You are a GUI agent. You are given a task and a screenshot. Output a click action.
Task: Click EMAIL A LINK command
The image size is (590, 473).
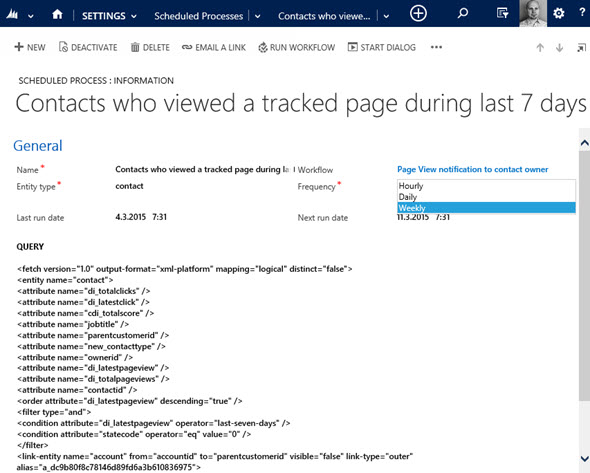click(x=214, y=47)
